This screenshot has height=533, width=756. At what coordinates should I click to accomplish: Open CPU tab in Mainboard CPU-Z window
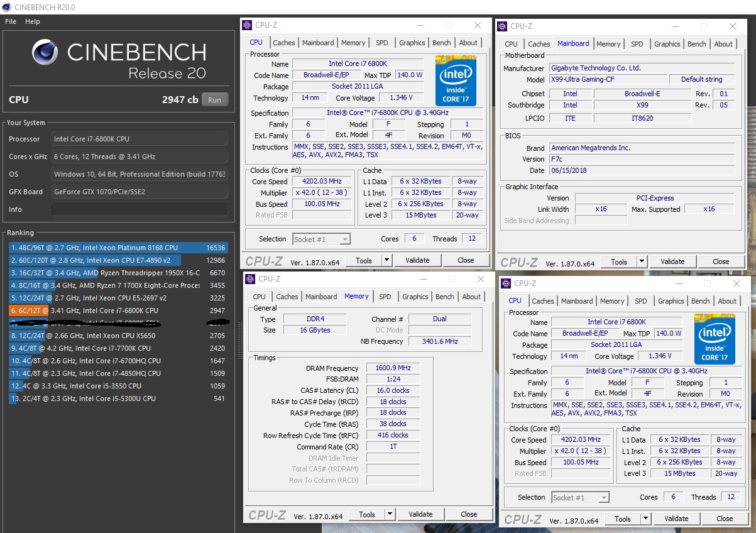(512, 44)
